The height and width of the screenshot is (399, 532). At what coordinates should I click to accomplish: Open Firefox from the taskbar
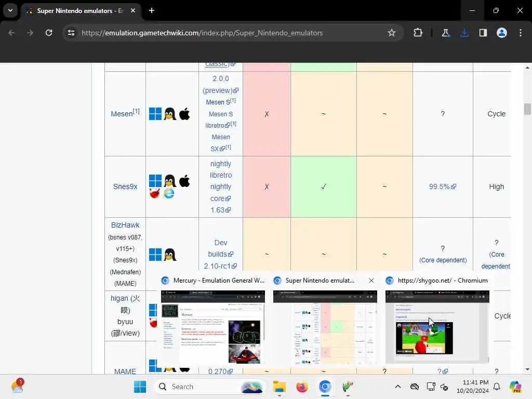click(x=302, y=387)
